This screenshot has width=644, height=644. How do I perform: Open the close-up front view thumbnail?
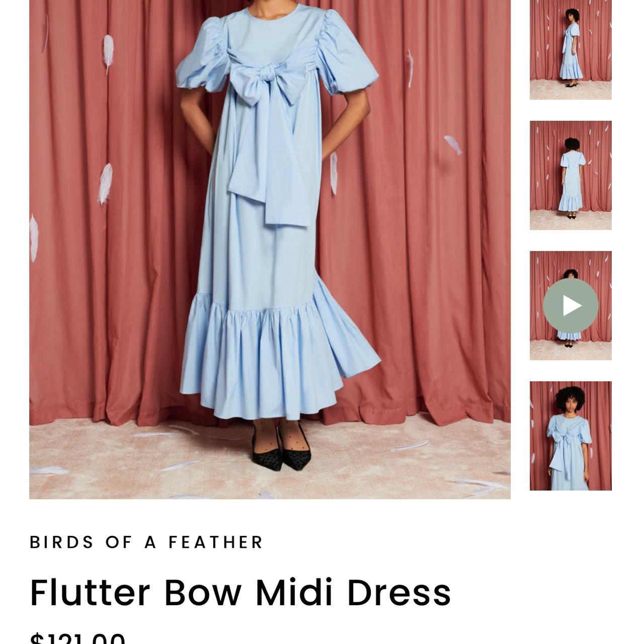[x=571, y=436]
